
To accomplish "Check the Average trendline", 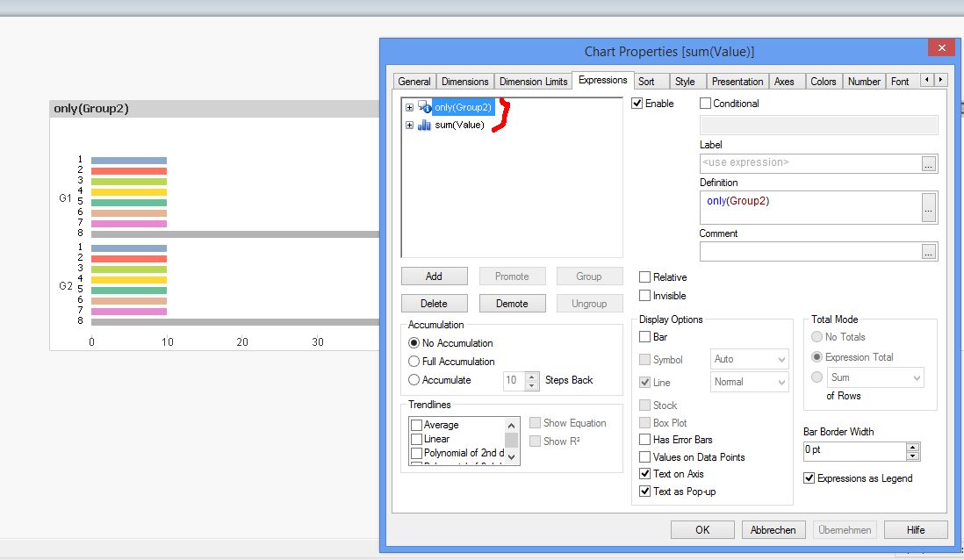I will click(417, 425).
